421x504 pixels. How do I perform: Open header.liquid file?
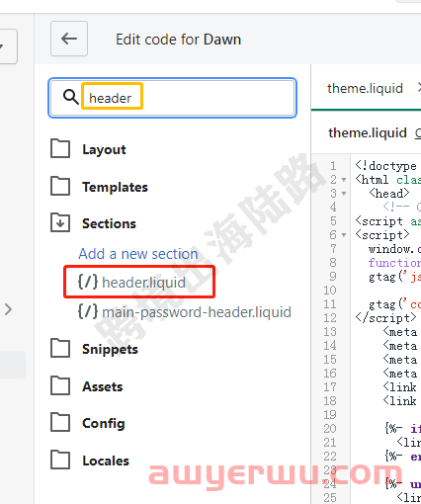pyautogui.click(x=131, y=283)
